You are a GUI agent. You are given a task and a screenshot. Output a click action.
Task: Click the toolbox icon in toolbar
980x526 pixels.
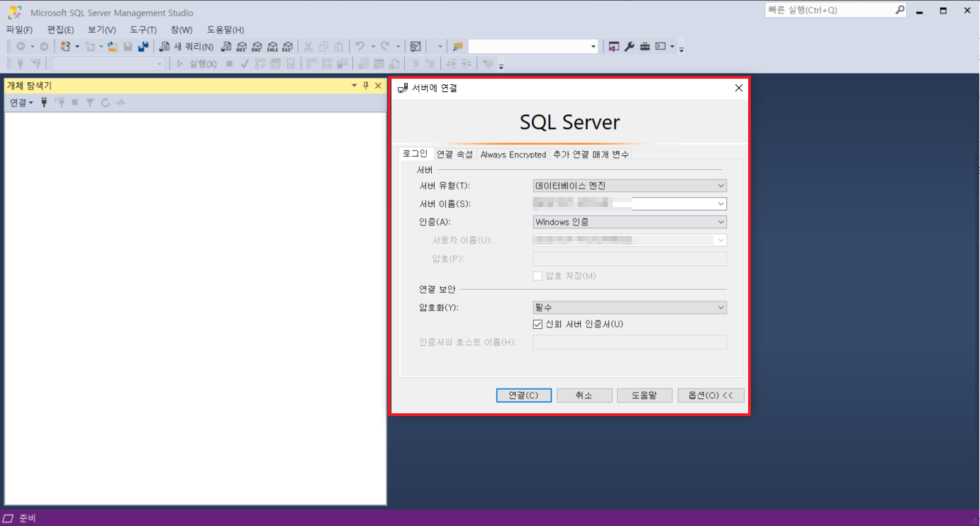pos(645,47)
